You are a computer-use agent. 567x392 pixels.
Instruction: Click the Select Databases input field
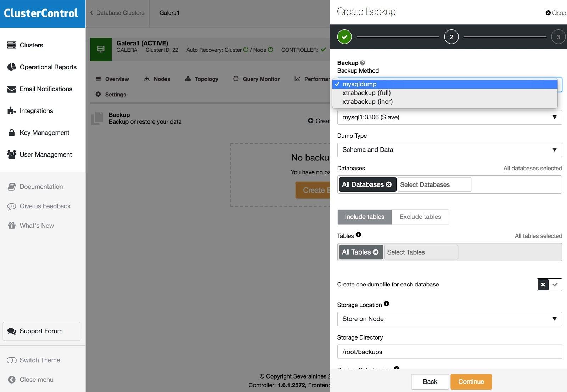[434, 184]
